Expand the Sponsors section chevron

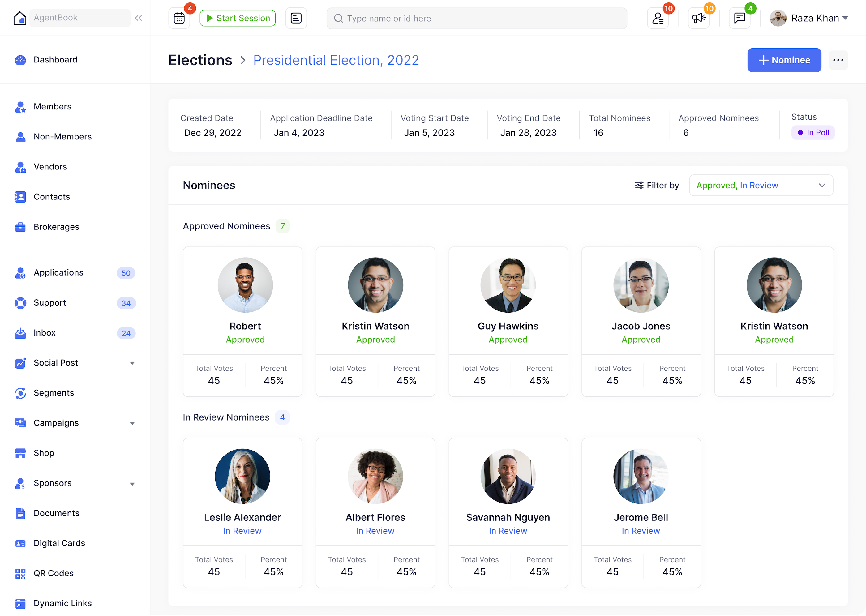point(132,484)
